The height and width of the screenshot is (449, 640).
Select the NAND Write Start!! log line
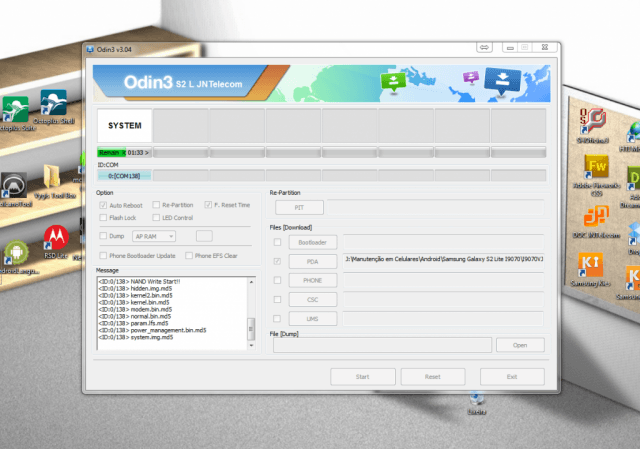[140, 281]
